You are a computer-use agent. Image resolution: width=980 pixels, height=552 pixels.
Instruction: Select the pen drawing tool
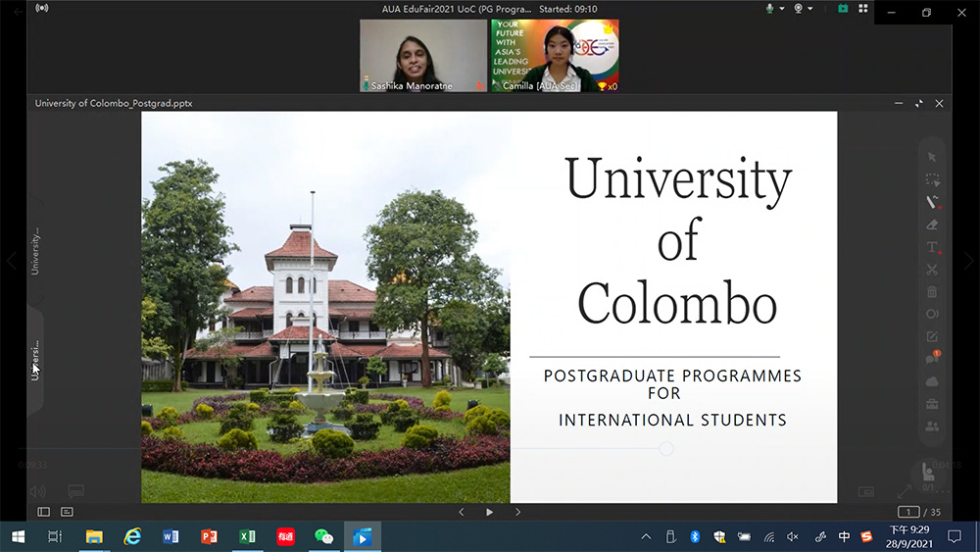pyautogui.click(x=932, y=202)
